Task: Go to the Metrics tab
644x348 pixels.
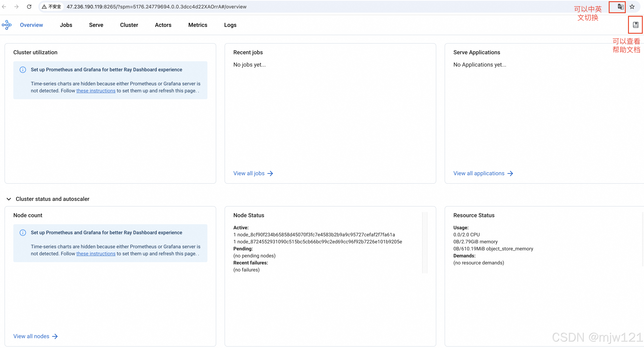Action: pyautogui.click(x=198, y=25)
